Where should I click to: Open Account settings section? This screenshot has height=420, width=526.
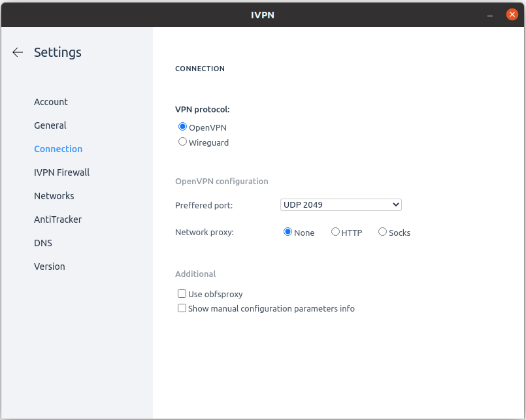point(51,102)
